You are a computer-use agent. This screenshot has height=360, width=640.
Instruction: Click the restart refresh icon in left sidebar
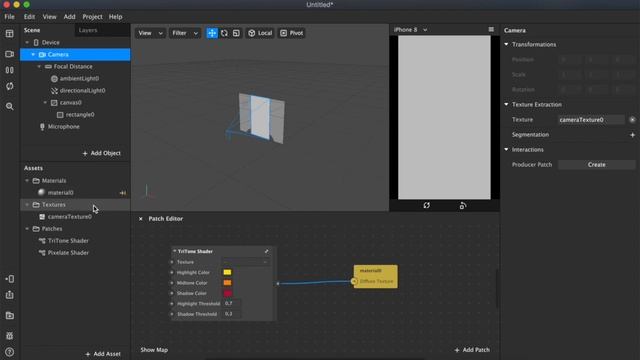(x=9, y=86)
